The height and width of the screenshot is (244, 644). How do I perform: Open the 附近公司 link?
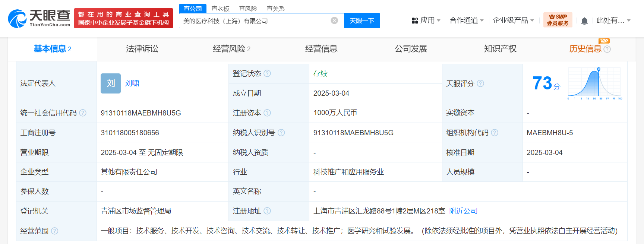(463, 211)
